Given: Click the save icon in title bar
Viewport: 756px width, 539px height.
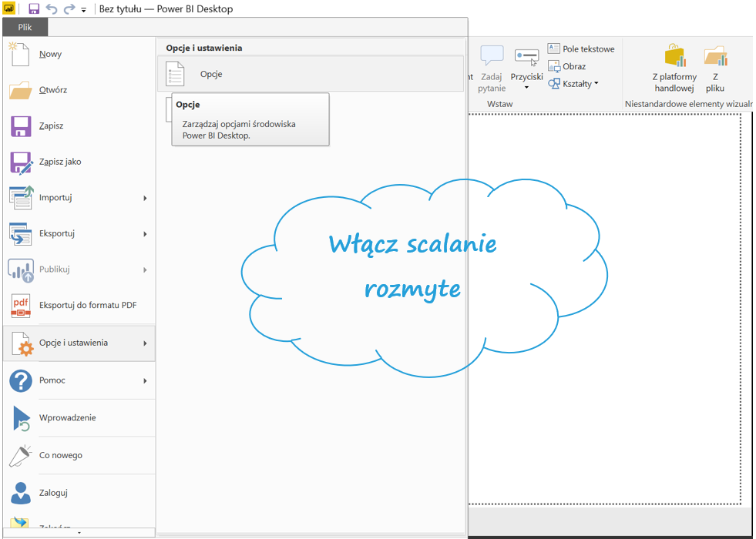Looking at the screenshot, I should coord(34,9).
